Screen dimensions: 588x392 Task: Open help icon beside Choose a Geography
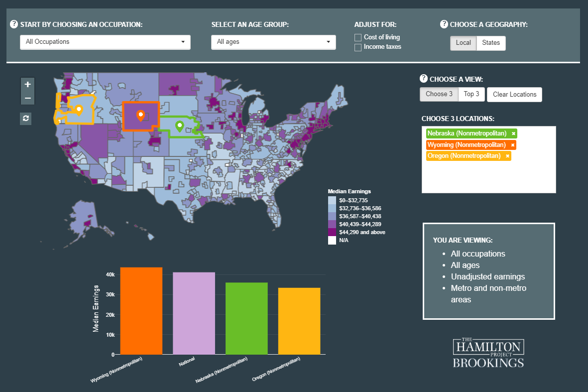click(444, 24)
